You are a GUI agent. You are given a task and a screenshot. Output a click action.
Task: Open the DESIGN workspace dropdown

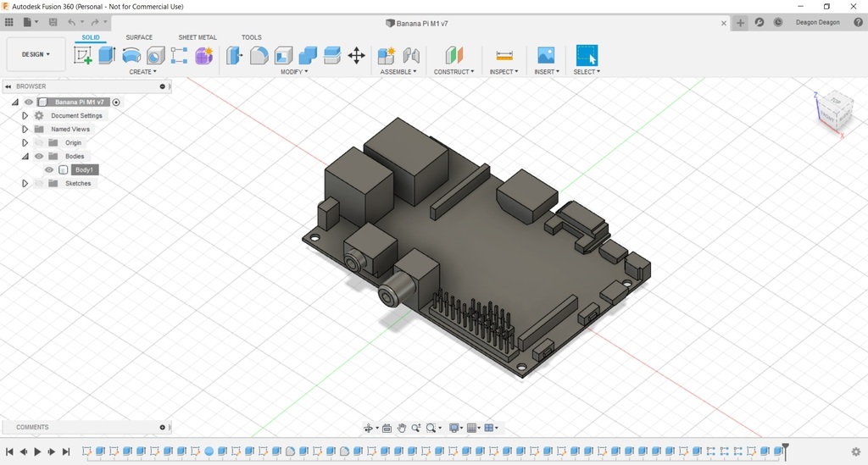pyautogui.click(x=36, y=54)
